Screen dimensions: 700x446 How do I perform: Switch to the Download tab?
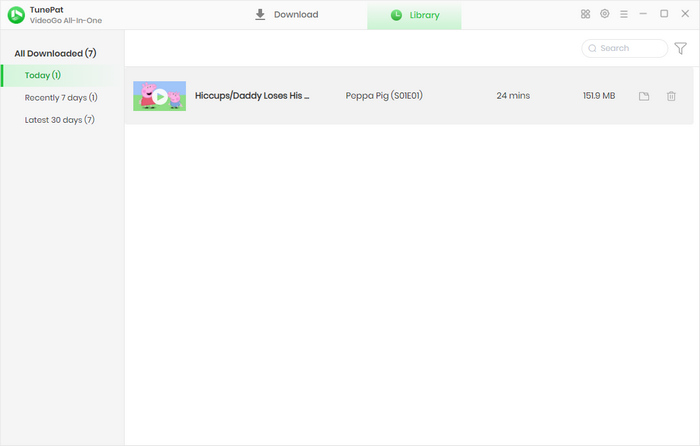pos(286,15)
